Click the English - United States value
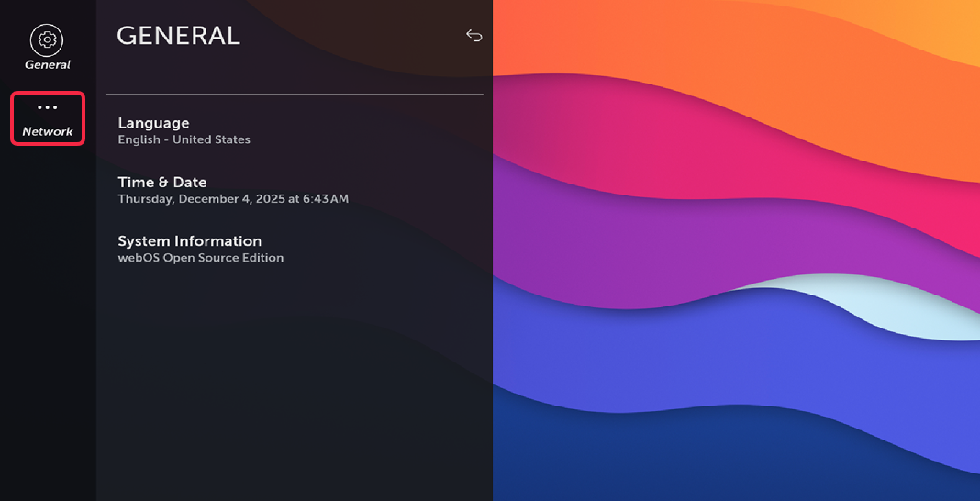The height and width of the screenshot is (501, 980). (184, 140)
